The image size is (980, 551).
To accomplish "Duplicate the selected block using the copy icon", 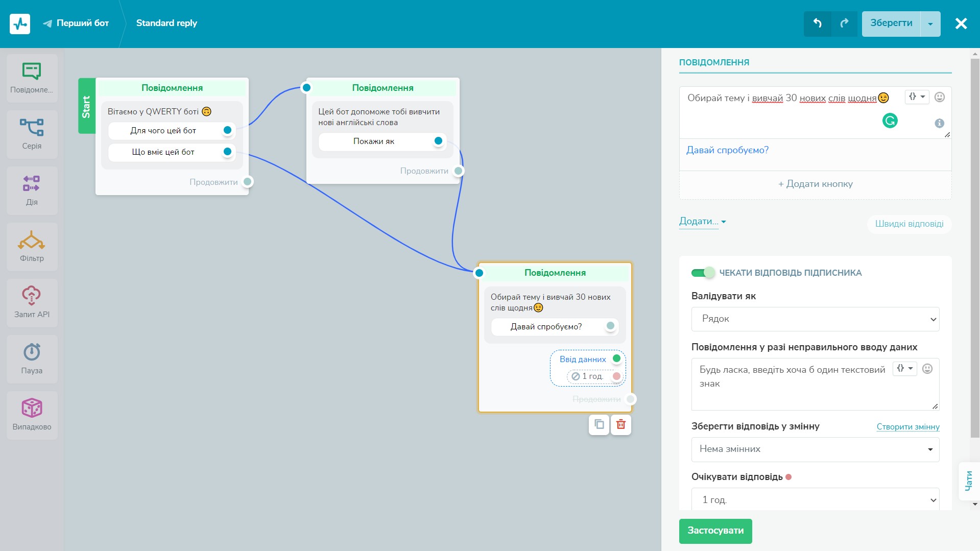I will click(x=599, y=424).
